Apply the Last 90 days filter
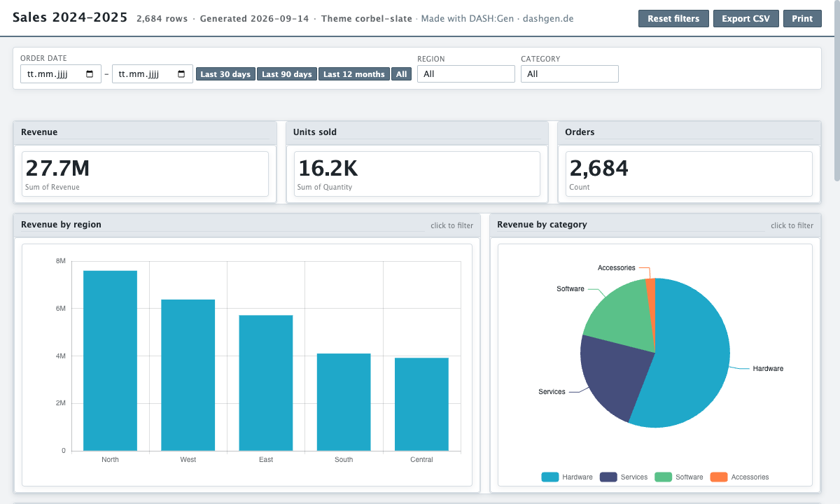 [287, 74]
